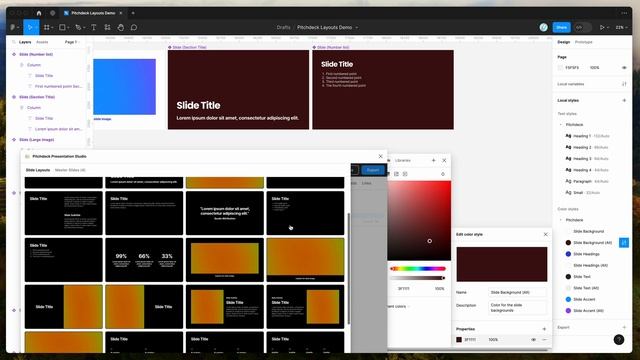Switch to the Prototype tab
640x360 pixels.
click(x=583, y=42)
